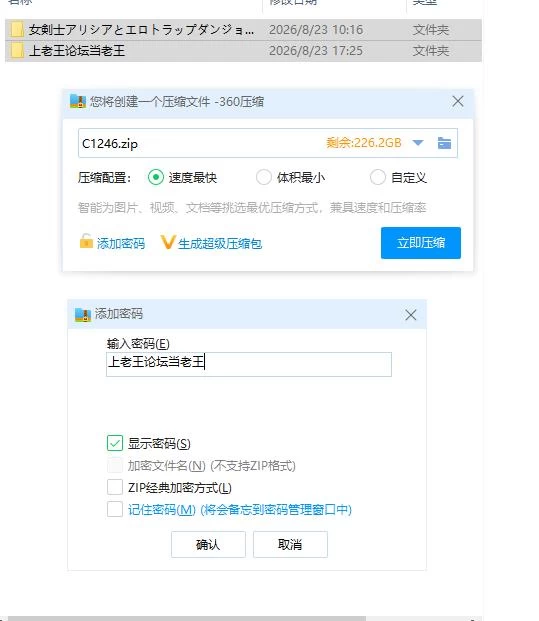Close the 添加密码 dialog
This screenshot has width=539, height=621.
point(411,315)
